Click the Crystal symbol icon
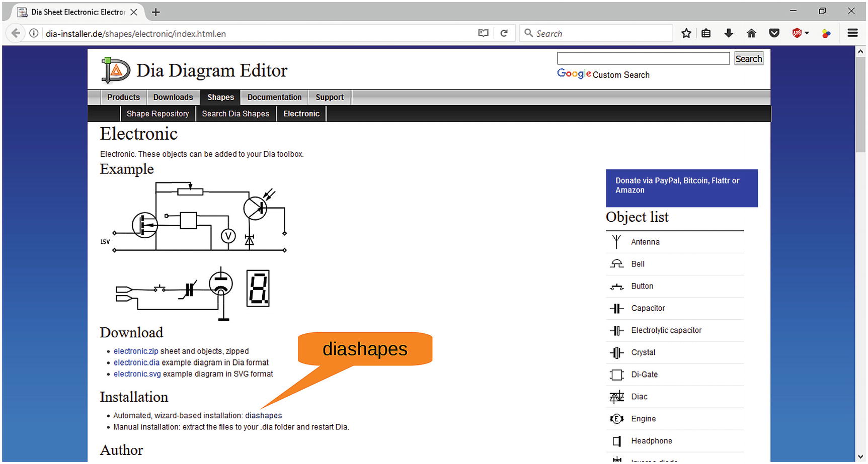The width and height of the screenshot is (868, 464). pos(616,352)
